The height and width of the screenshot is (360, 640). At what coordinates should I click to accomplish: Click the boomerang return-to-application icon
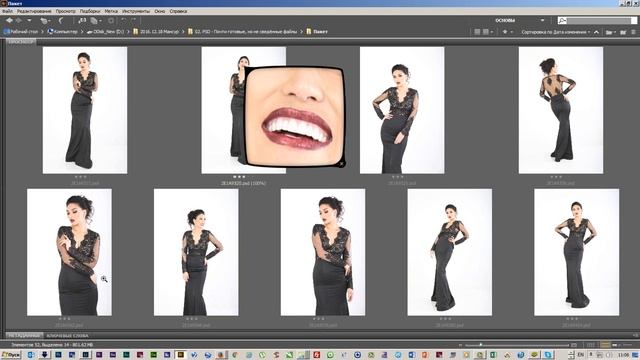(x=61, y=20)
